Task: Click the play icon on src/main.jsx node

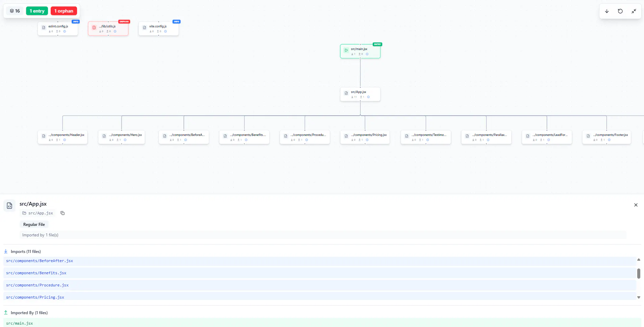Action: click(x=346, y=50)
